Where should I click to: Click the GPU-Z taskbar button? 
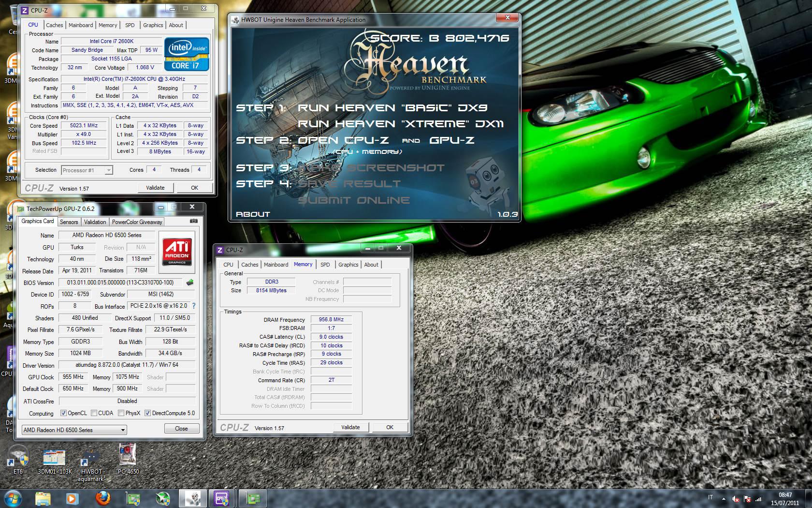(x=253, y=498)
